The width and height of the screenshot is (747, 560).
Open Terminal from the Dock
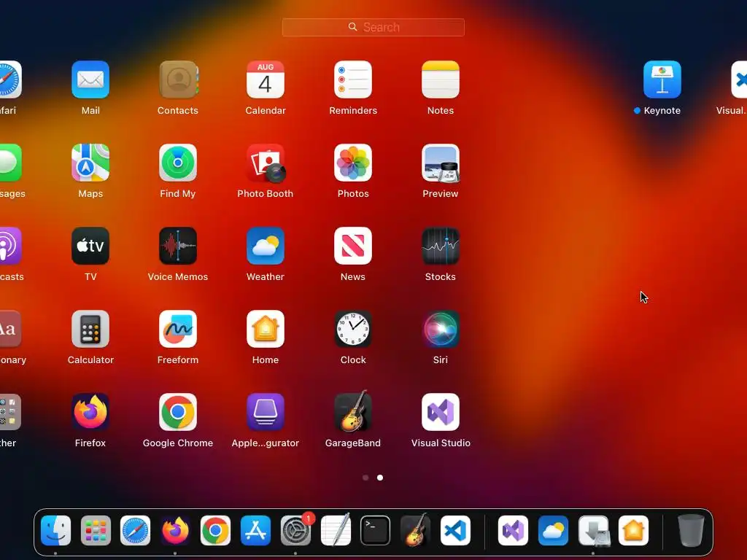376,531
